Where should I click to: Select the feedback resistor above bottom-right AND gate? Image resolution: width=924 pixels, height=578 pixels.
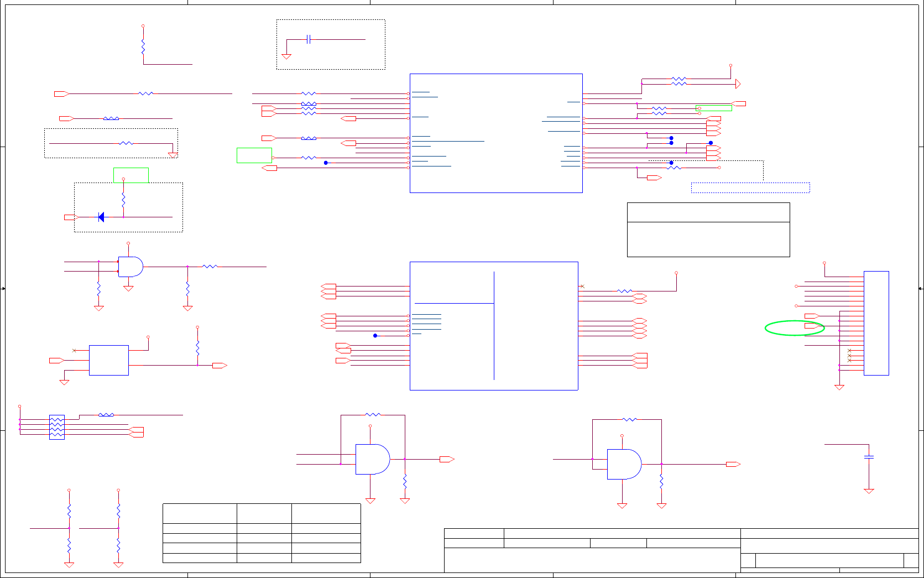pyautogui.click(x=630, y=420)
